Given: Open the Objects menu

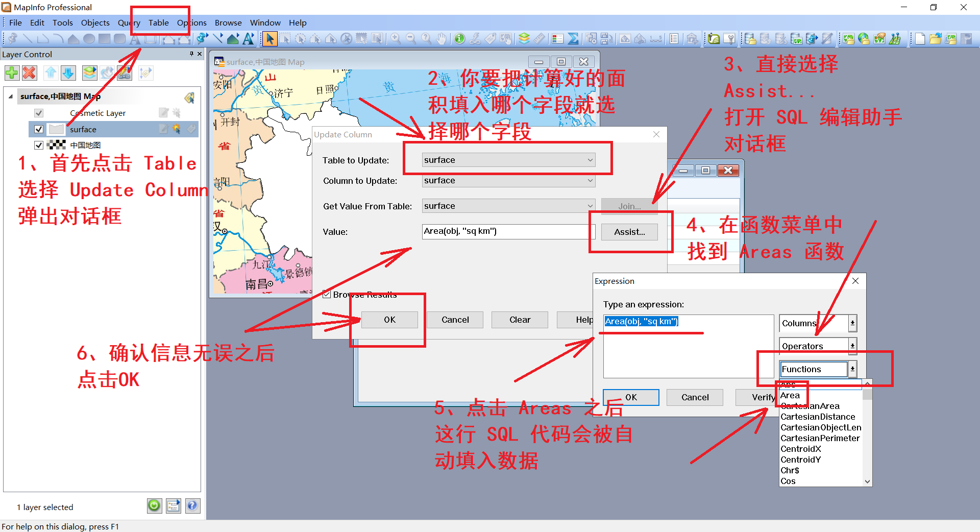Looking at the screenshot, I should pos(95,22).
